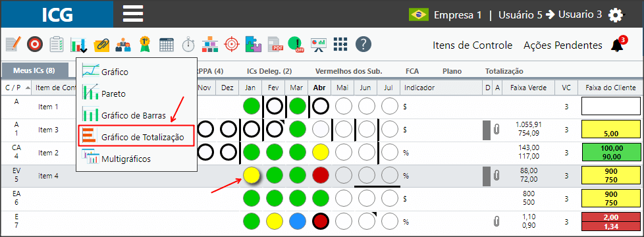Open Vermelhos dos Sub. tab

[x=349, y=71]
